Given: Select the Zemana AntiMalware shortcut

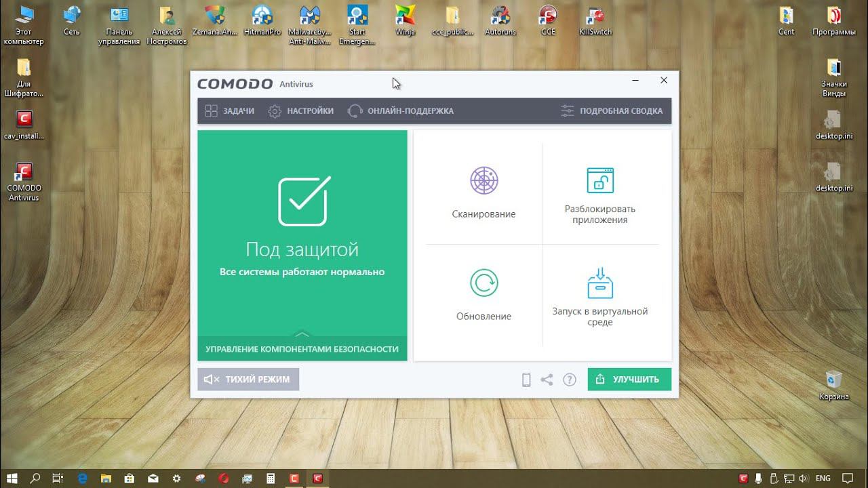Looking at the screenshot, I should pyautogui.click(x=215, y=21).
